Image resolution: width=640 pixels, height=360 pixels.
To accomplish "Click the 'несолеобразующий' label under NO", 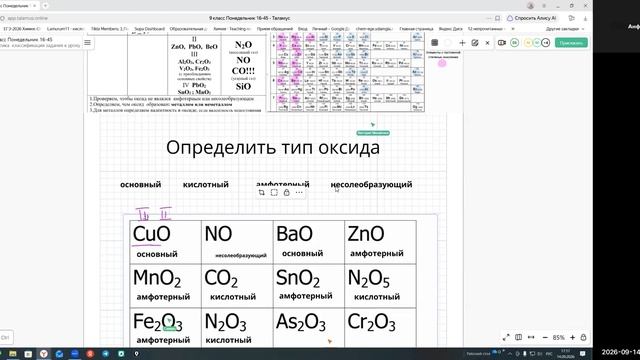I will [241, 256].
